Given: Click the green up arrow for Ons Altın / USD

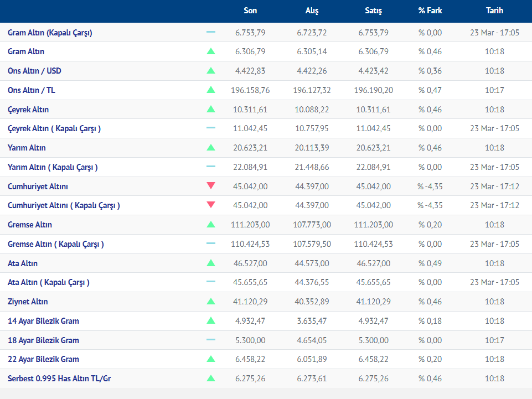Looking at the screenshot, I should [x=210, y=71].
